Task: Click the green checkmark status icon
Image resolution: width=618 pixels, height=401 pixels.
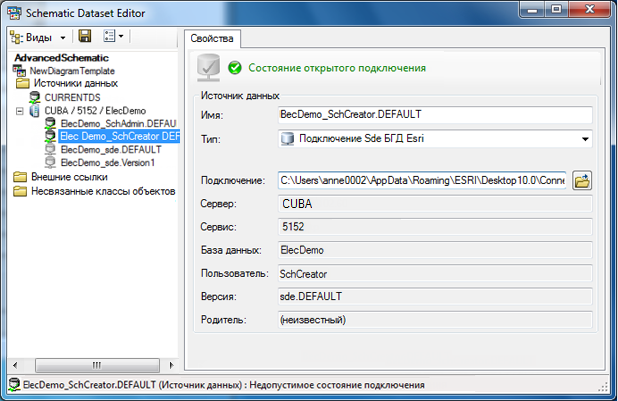Action: (x=235, y=68)
